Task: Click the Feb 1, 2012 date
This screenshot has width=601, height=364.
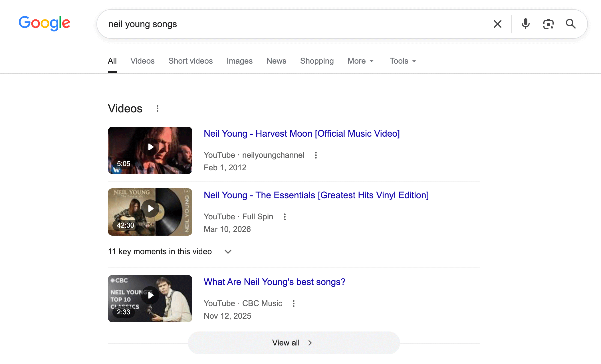Action: point(225,168)
